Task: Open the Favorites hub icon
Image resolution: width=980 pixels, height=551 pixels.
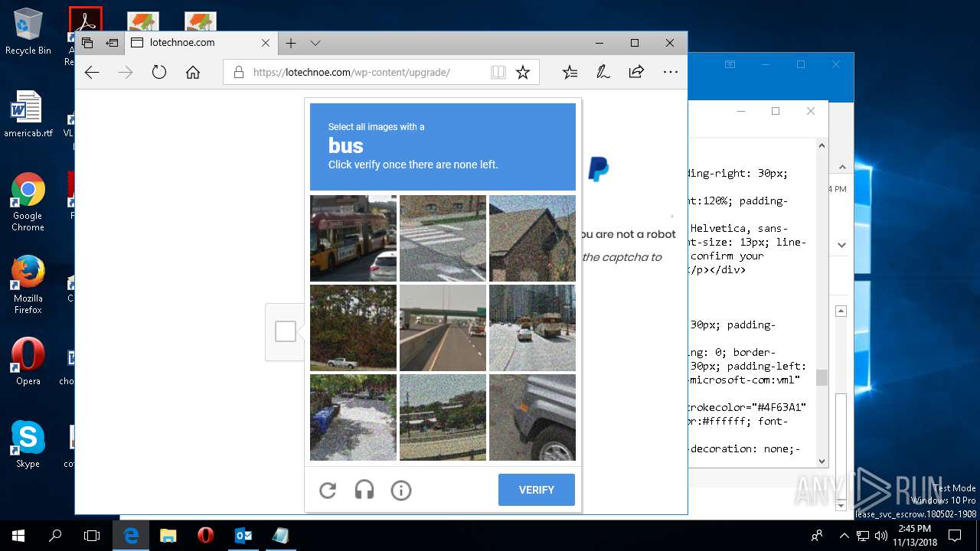Action: coord(570,73)
